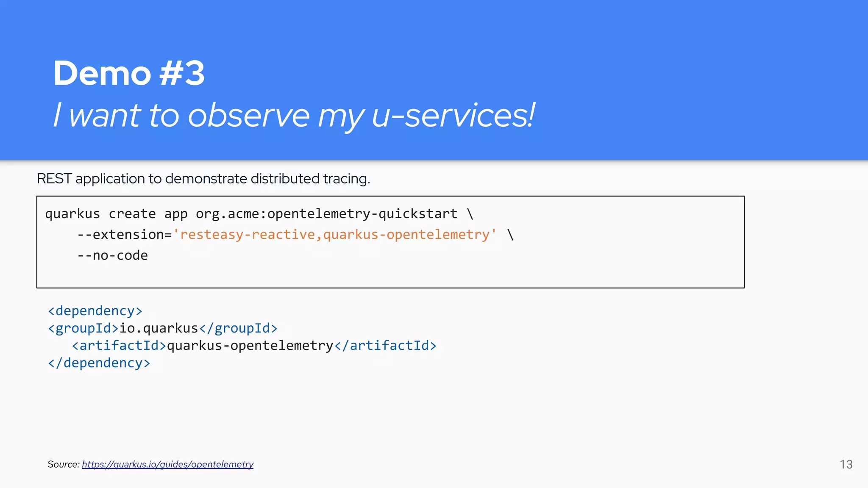Click the 'Source:' label
Screen dimensions: 868x488
coord(64,464)
